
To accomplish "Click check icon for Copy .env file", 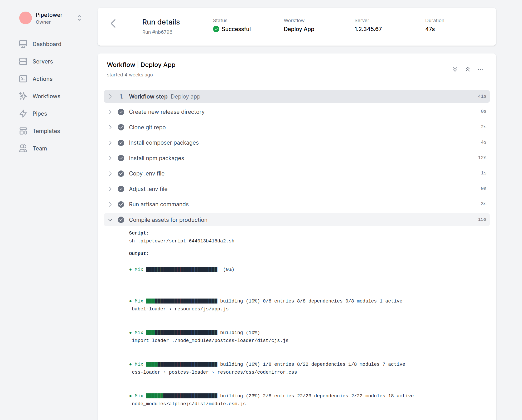I will coord(121,174).
